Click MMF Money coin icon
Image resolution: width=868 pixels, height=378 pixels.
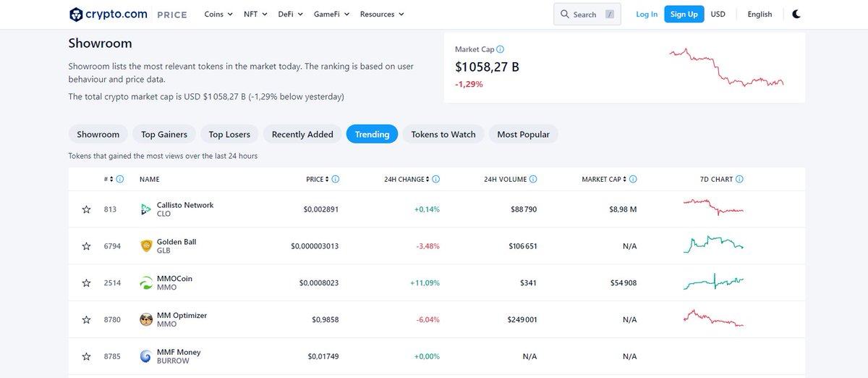[x=145, y=356]
